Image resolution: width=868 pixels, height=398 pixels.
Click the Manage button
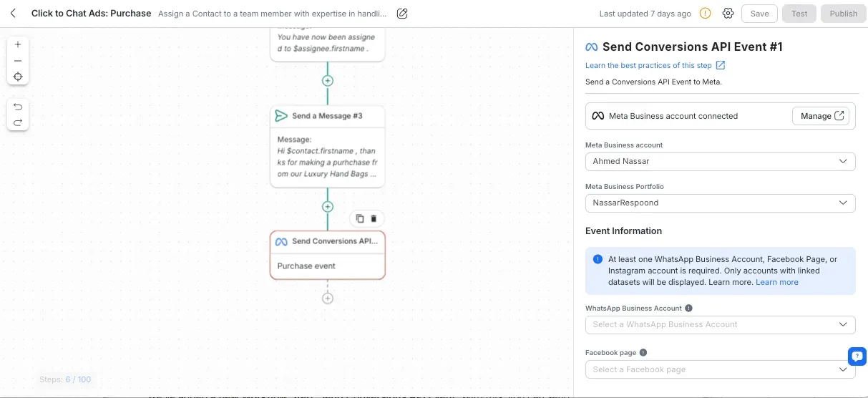(820, 116)
